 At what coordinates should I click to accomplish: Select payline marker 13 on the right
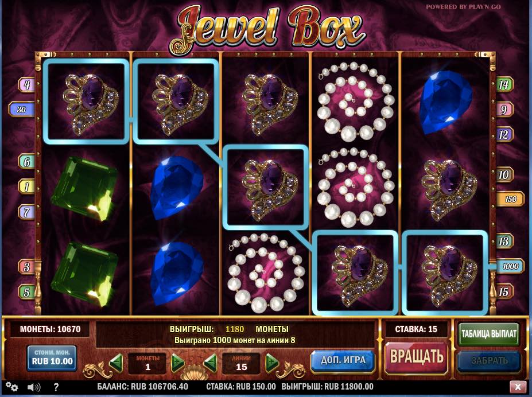pos(504,241)
